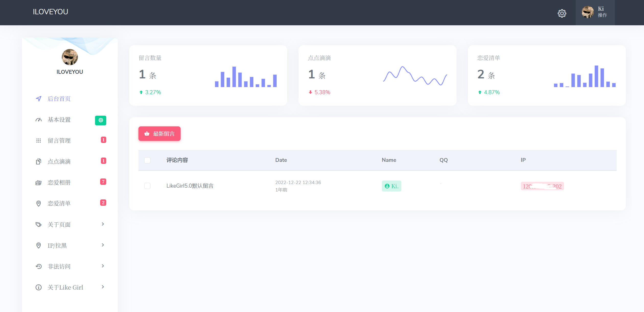Click the paper plane icon for 后台首页
This screenshot has height=312, width=644.
pyautogui.click(x=39, y=99)
